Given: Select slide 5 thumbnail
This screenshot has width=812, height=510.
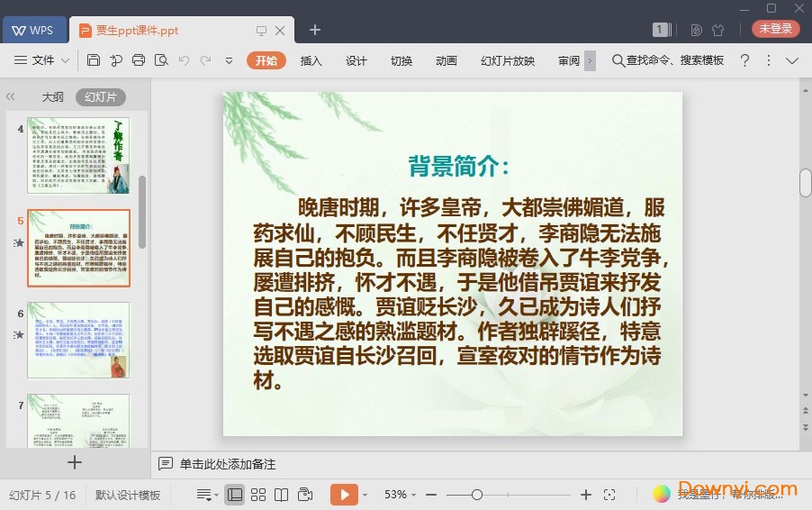Looking at the screenshot, I should tap(78, 248).
